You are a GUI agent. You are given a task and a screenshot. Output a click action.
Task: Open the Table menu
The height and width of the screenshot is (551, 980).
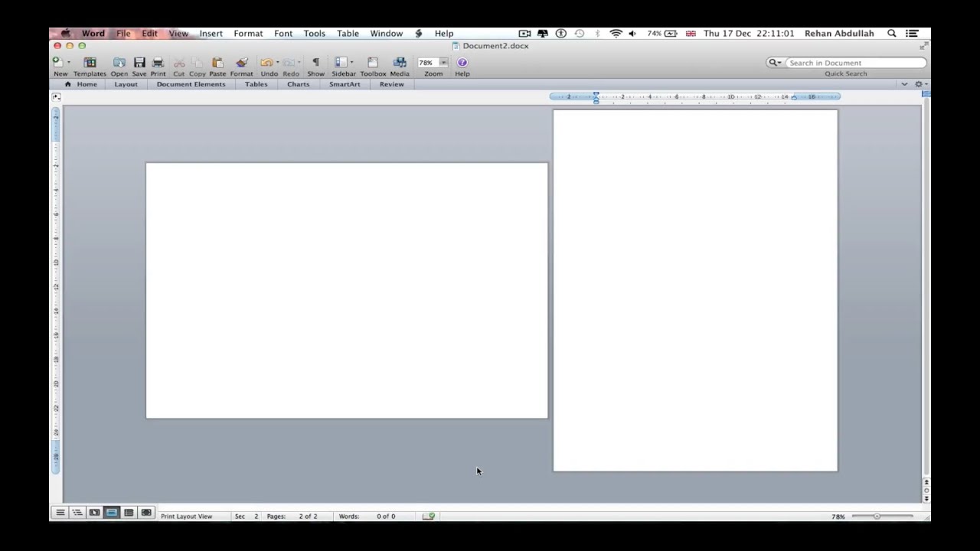pyautogui.click(x=348, y=34)
